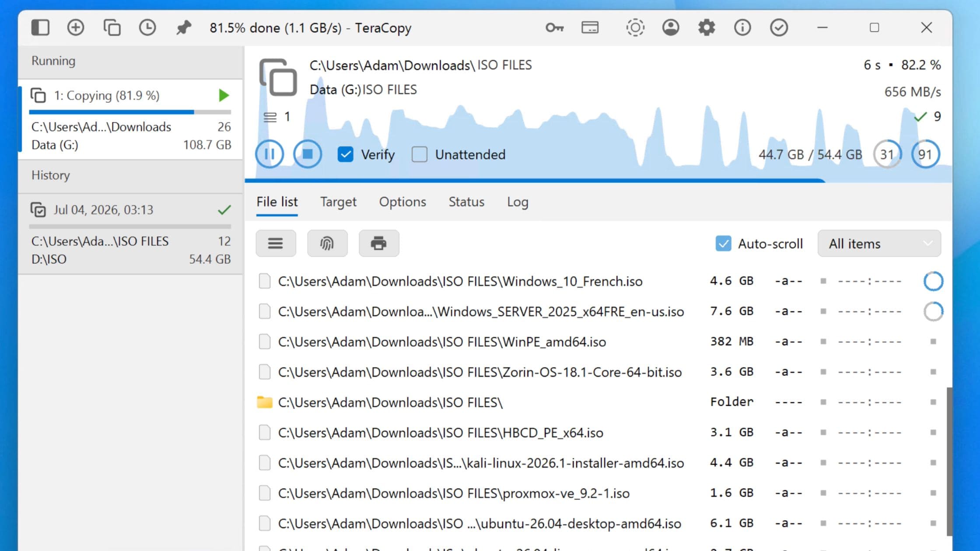Viewport: 980px width, 551px height.
Task: Click the 91 circular progress indicator
Action: coord(925,154)
